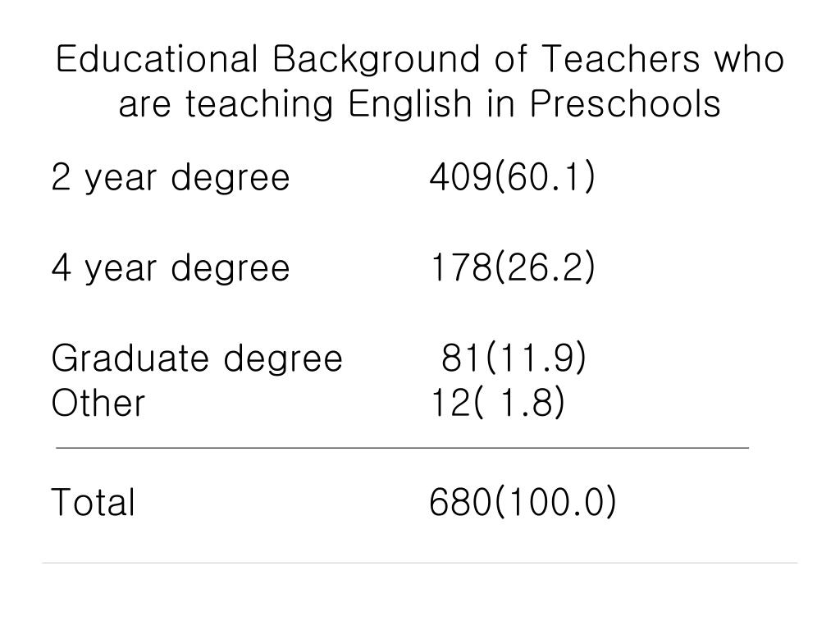Select the total value 680(100.0)
This screenshot has width=840, height=630.
(523, 502)
